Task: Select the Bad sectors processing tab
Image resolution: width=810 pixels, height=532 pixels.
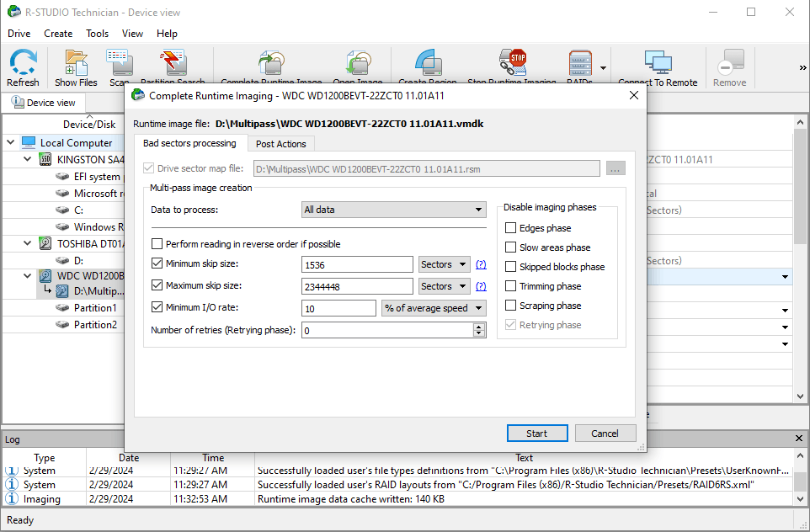Action: point(189,143)
